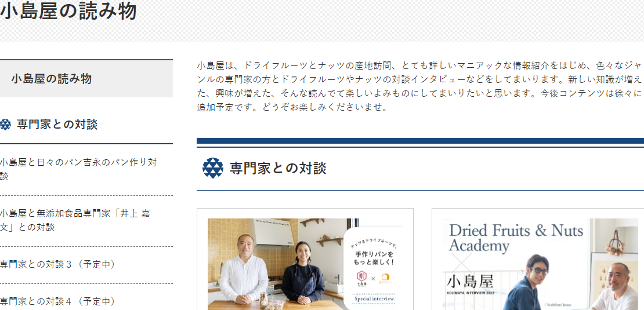Click the Dried Fruits & Nuts Academy title text

coord(516,238)
